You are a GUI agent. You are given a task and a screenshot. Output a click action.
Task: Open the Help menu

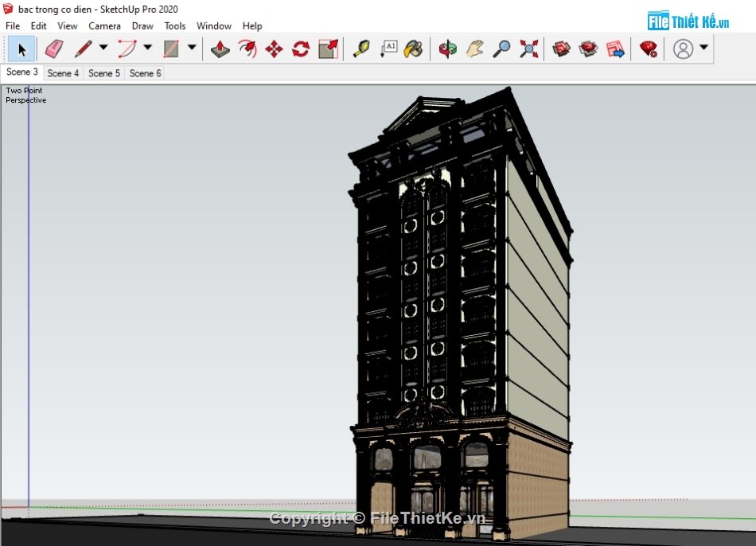pos(252,26)
